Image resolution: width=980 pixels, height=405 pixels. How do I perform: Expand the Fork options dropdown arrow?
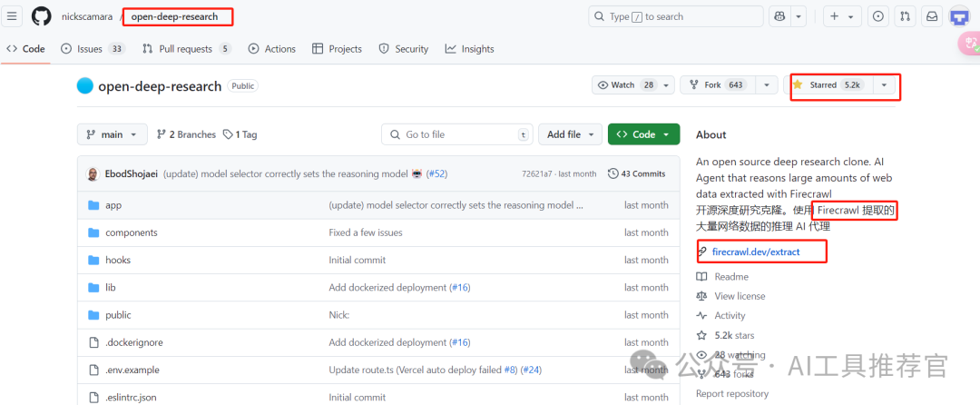767,85
